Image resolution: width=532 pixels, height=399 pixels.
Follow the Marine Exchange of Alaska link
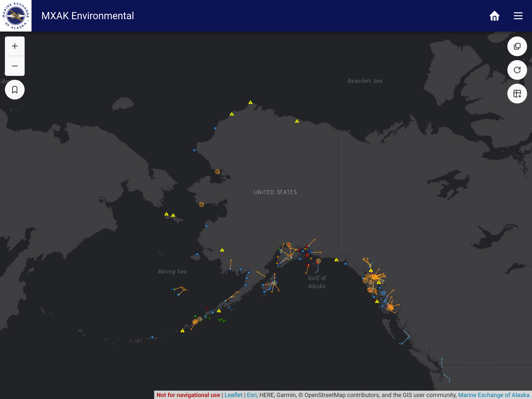coord(494,395)
